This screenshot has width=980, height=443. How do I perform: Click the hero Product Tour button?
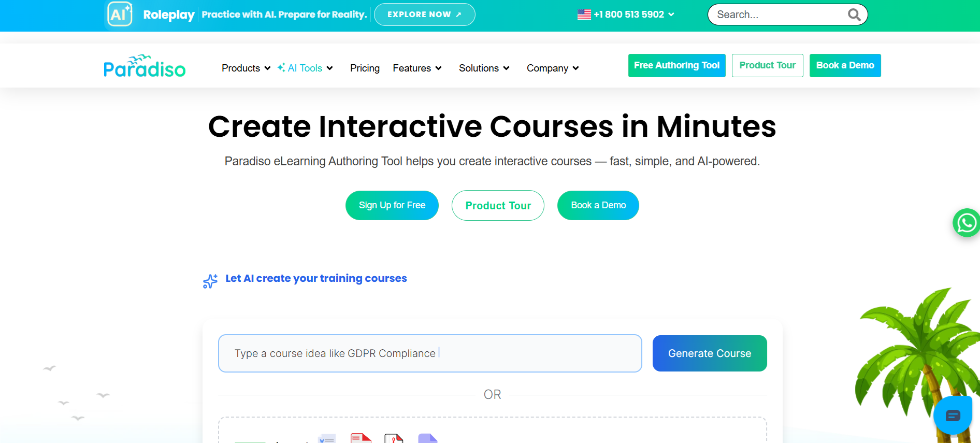click(x=498, y=205)
